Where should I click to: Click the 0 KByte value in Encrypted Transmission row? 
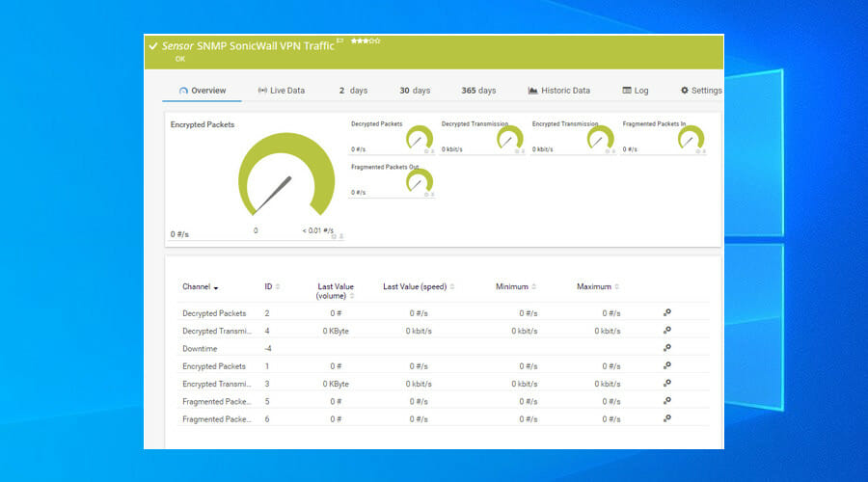[x=336, y=384]
